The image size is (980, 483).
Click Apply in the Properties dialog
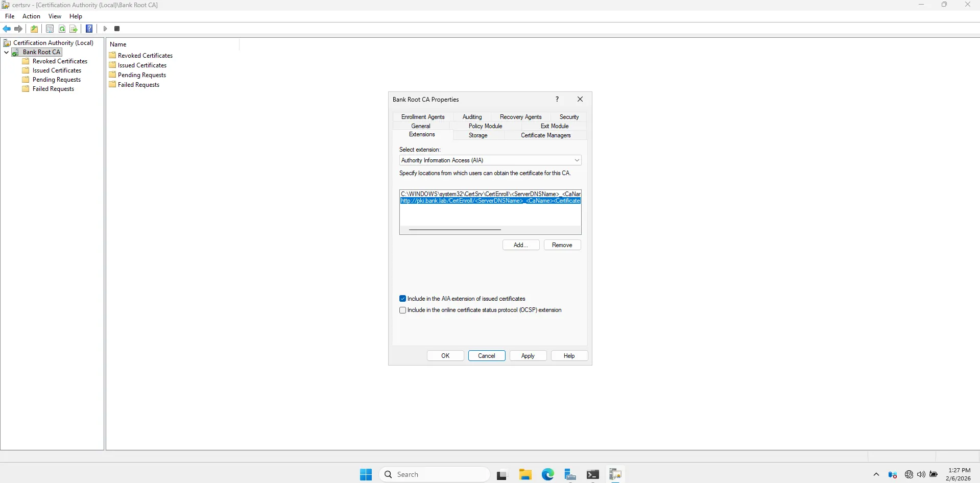(528, 356)
